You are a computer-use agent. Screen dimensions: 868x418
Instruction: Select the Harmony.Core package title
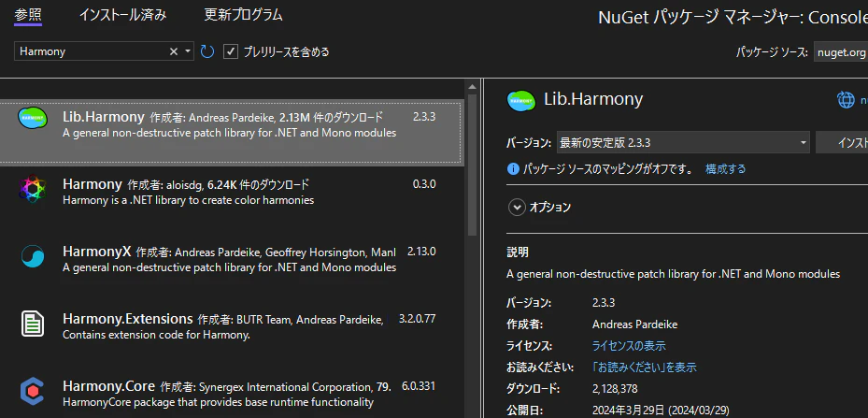(x=108, y=386)
